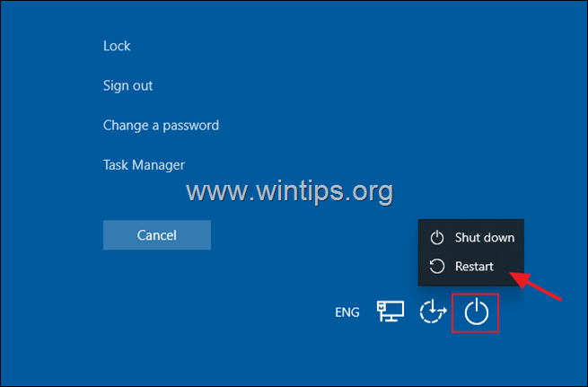
Task: Lock the computer
Action: tap(117, 46)
